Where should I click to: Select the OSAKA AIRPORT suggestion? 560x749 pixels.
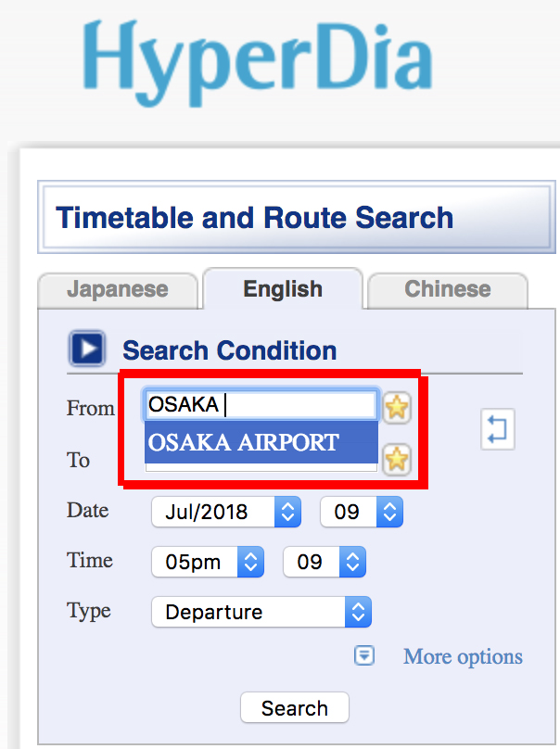click(x=260, y=443)
